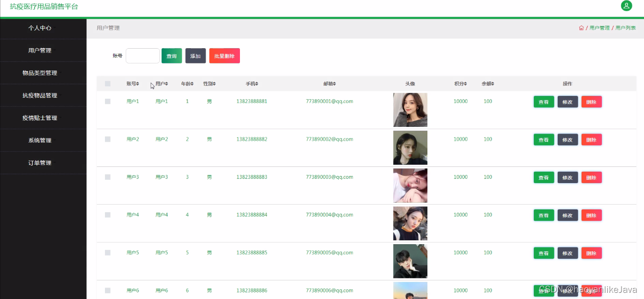Viewport: 644px width, 299px height.
Task: Edit 用户1 with 修改 button
Action: [568, 102]
